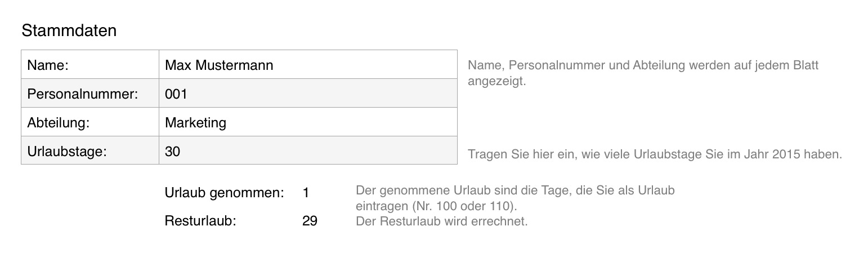Screen dimensions: 868x275
Task: Click the Urlaub genommen: label
Action: [x=224, y=193]
